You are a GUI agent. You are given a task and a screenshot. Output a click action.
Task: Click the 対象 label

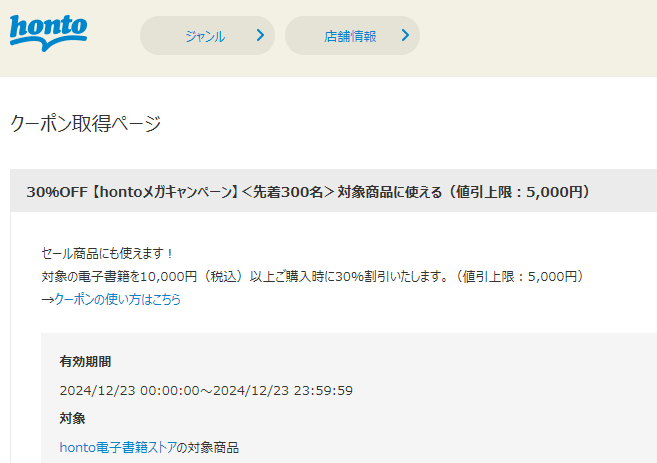point(72,418)
